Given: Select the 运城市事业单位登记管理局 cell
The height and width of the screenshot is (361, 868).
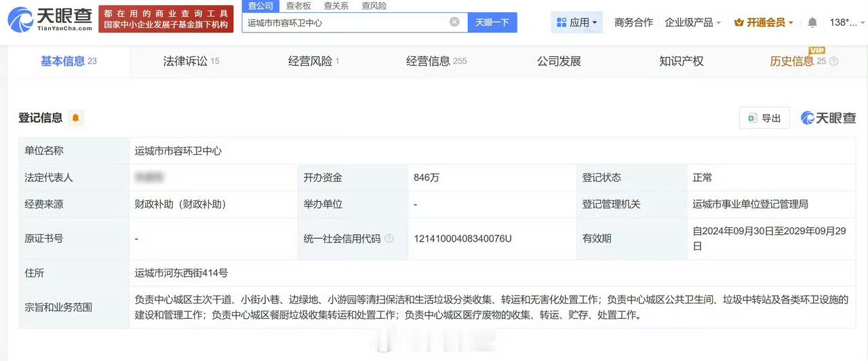Looking at the screenshot, I should click(750, 204).
